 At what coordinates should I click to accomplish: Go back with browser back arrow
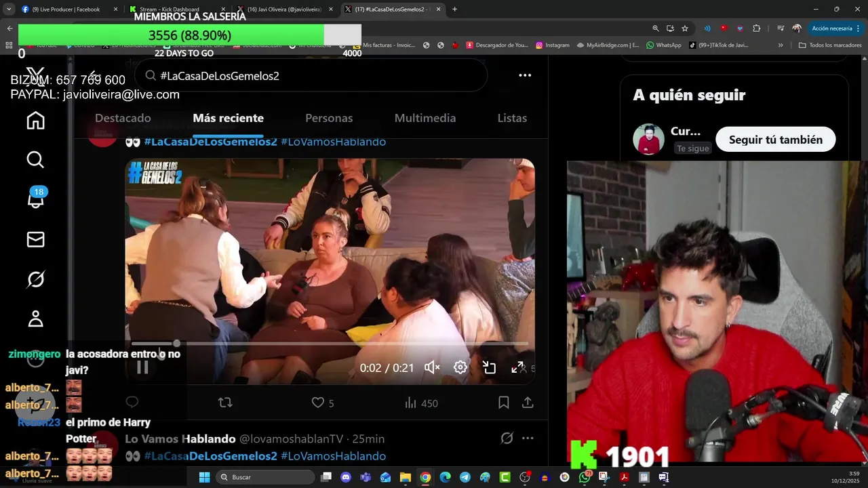coord(9,28)
